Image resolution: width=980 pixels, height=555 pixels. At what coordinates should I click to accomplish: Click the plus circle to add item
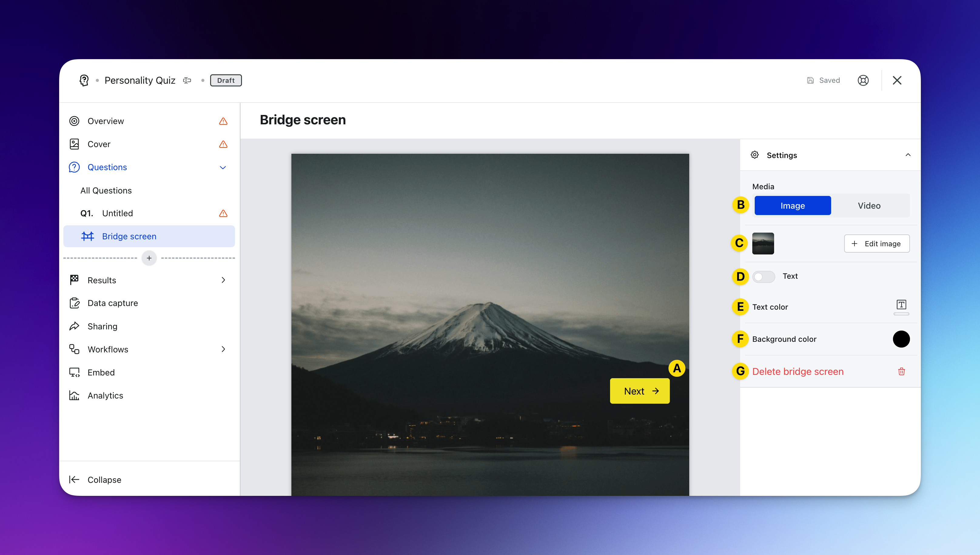coord(149,258)
